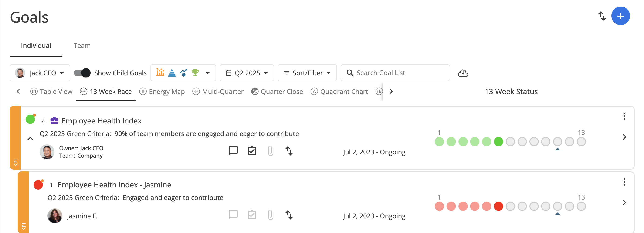Click the green status dot of Employee Health Index
Screen dimensions: 644x233
30,119
